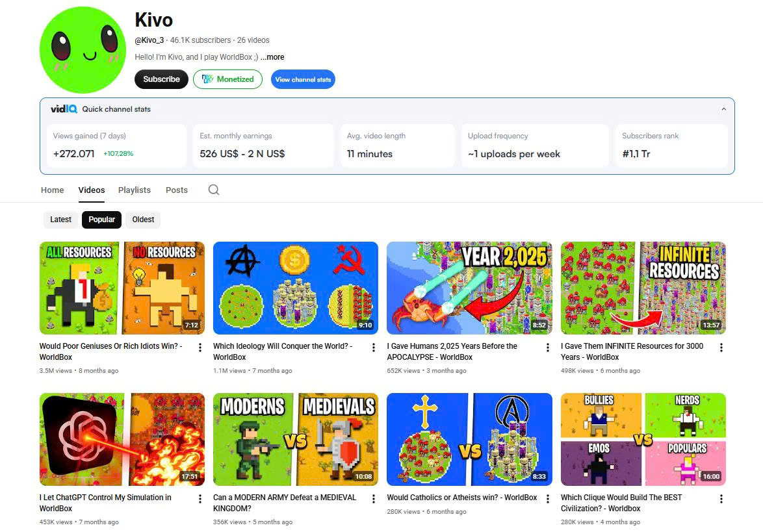Click the View channel stats button
The image size is (763, 532).
point(303,79)
